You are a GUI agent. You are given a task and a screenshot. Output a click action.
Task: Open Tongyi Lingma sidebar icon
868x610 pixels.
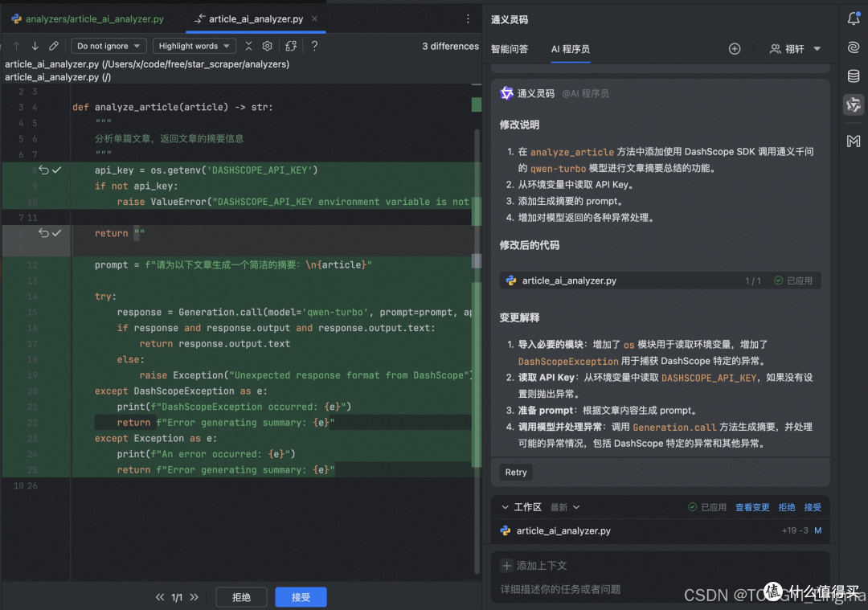pos(854,104)
